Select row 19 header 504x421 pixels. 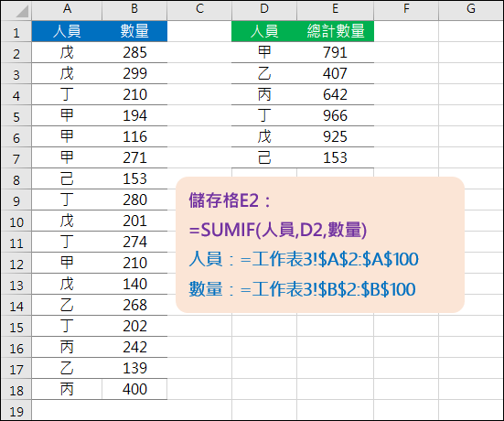click(16, 410)
